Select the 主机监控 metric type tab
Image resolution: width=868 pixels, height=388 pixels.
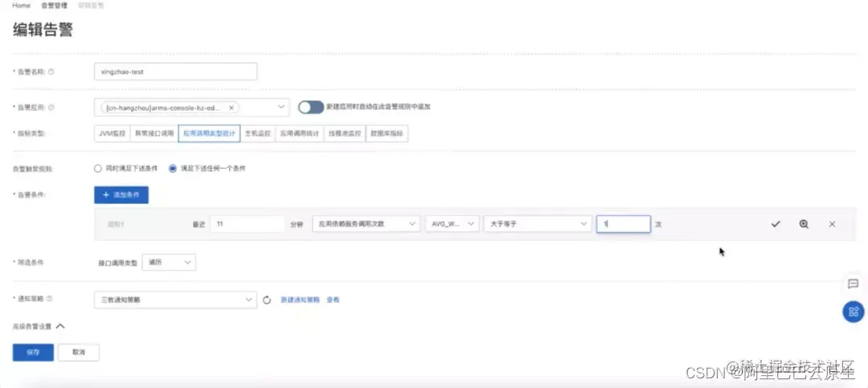[258, 134]
